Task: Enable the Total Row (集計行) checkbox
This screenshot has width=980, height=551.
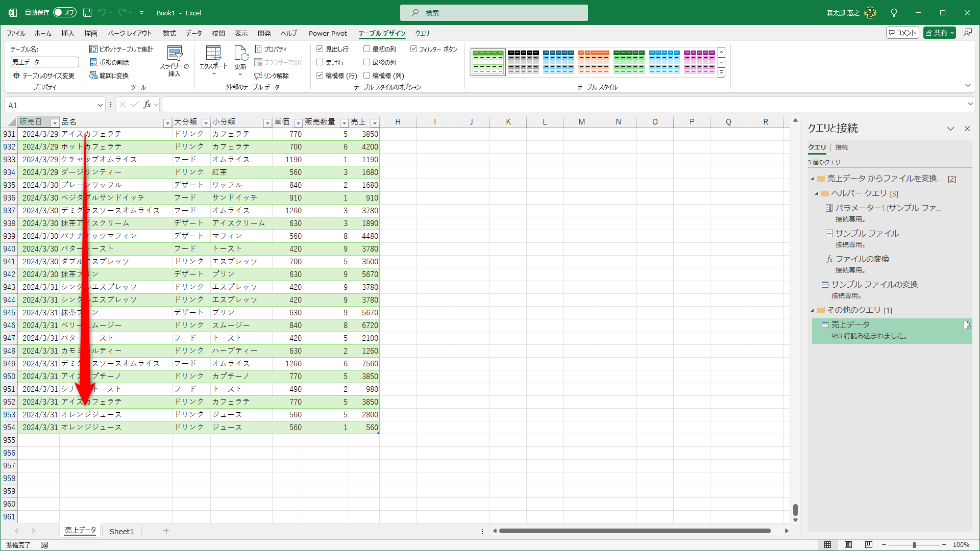Action: coord(320,62)
